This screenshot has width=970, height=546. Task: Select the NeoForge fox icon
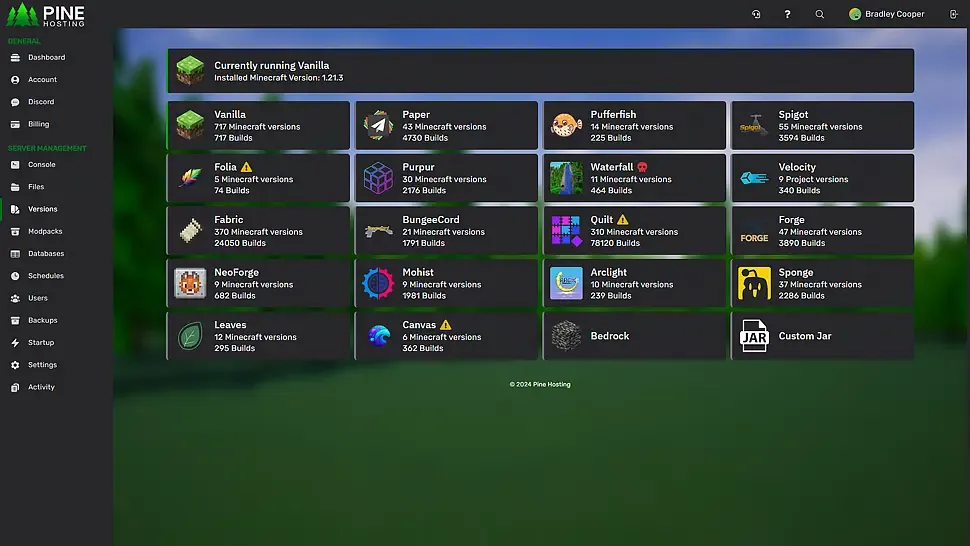[x=190, y=283]
